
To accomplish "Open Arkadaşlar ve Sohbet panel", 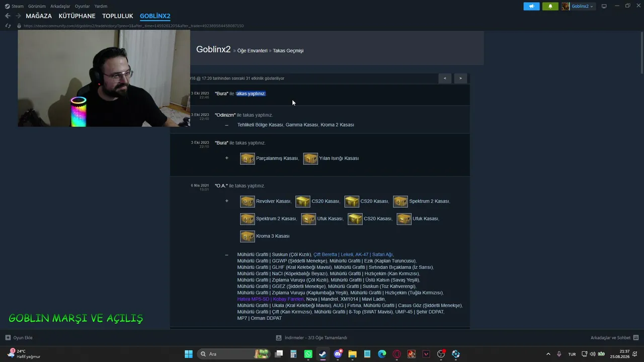I will (614, 338).
